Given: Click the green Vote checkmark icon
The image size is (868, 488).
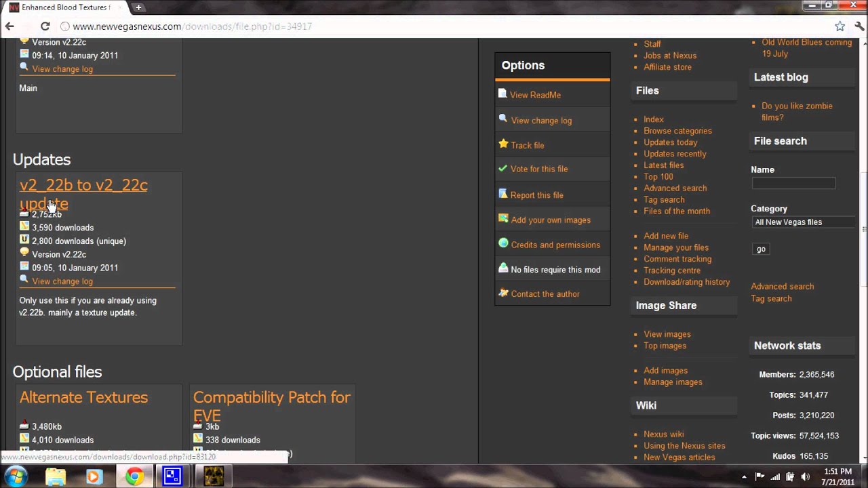Looking at the screenshot, I should [502, 168].
